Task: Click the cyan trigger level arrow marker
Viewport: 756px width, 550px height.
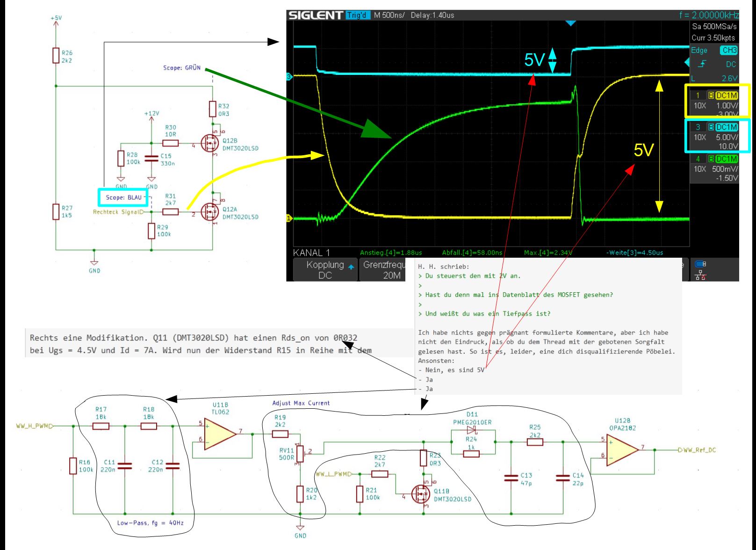Action: coord(687,62)
